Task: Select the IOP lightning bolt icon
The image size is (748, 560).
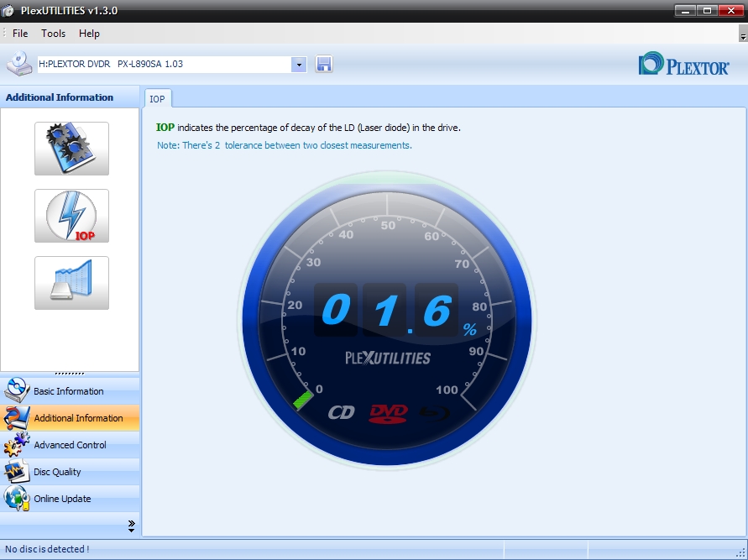Action: [71, 216]
